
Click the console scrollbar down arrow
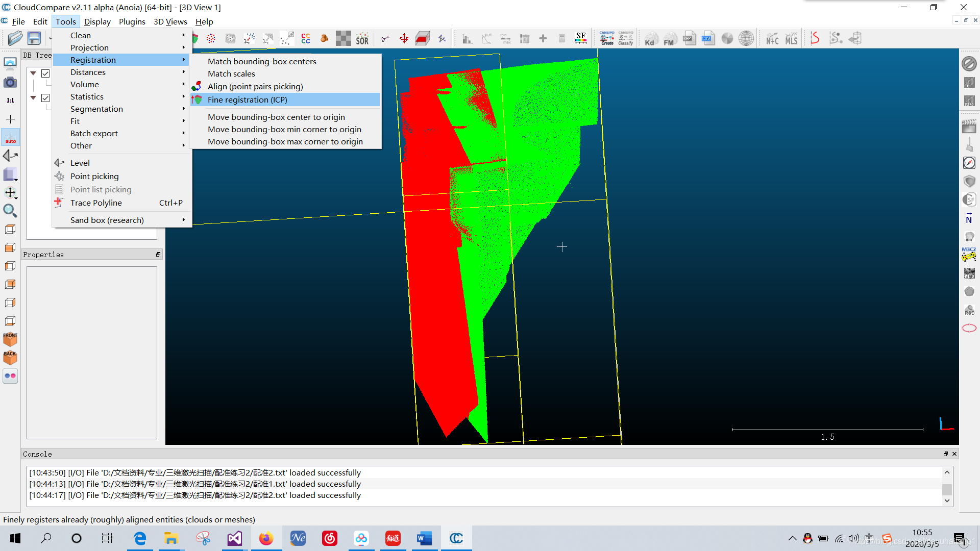pyautogui.click(x=947, y=501)
